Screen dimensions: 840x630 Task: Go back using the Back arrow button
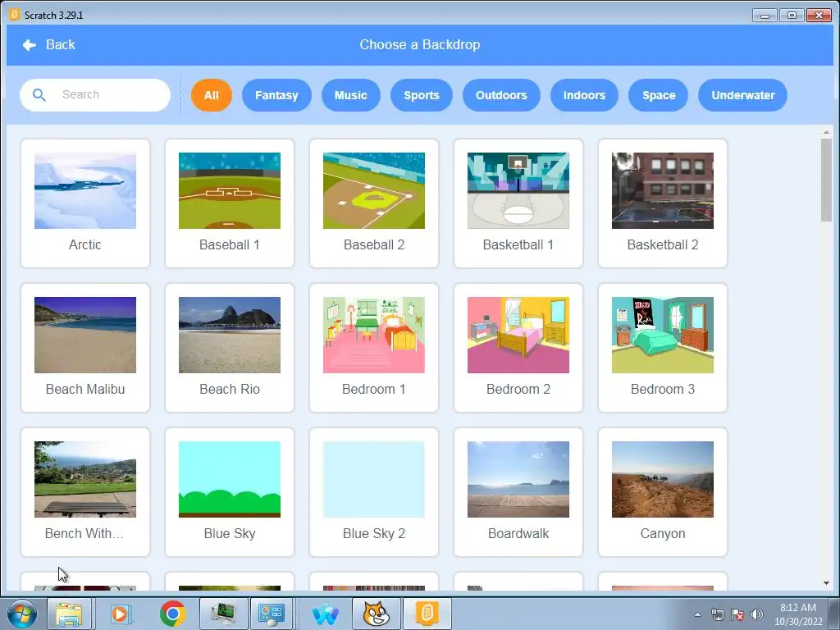click(x=48, y=45)
